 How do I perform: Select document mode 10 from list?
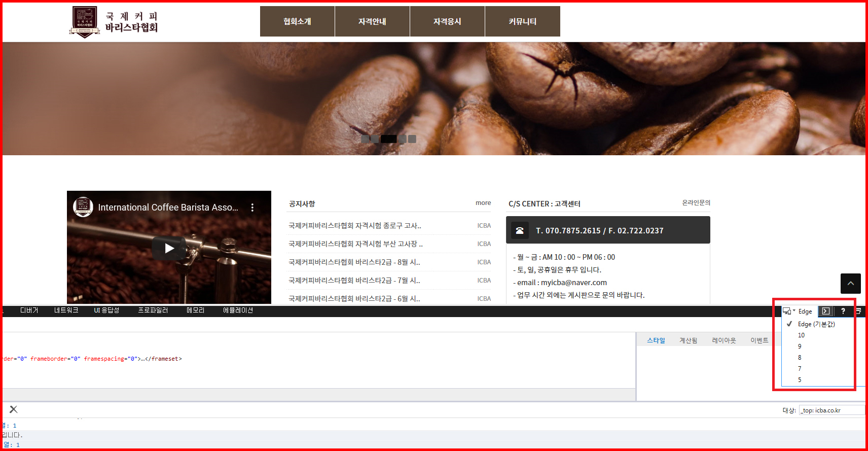click(801, 335)
